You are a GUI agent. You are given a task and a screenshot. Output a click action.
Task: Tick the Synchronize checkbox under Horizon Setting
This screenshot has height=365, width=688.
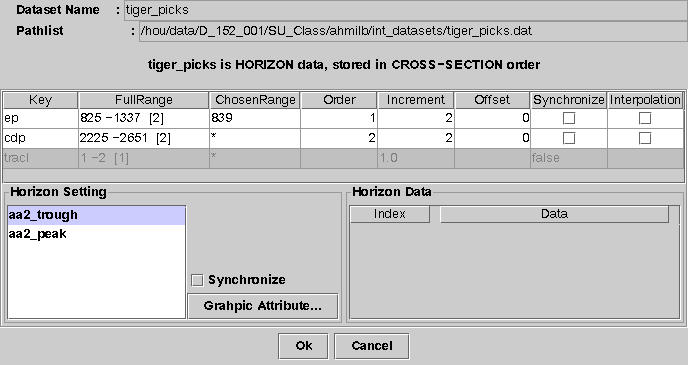click(x=197, y=280)
